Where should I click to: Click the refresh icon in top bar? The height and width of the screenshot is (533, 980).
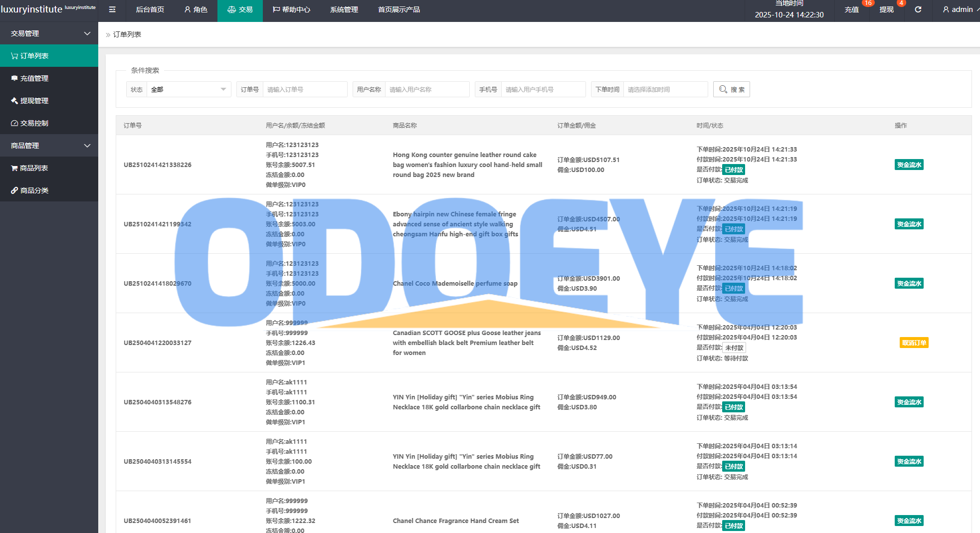(x=918, y=9)
